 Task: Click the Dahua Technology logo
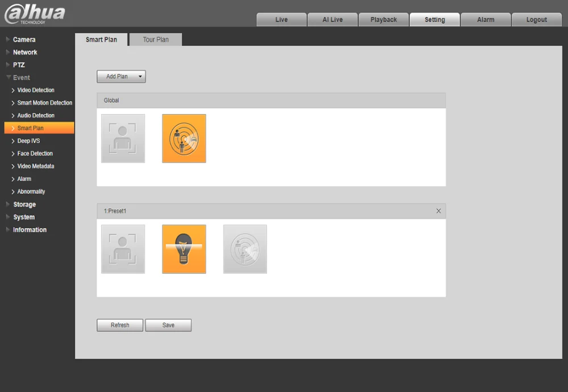point(35,14)
